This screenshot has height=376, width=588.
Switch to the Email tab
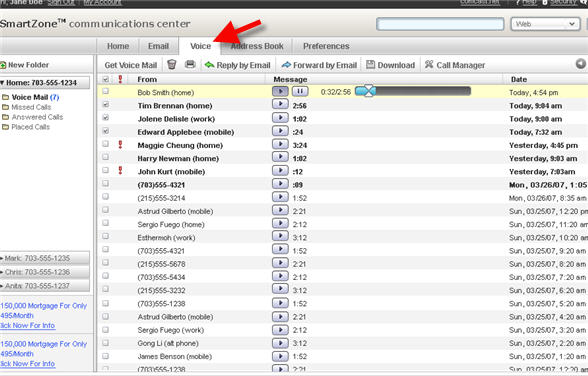158,46
